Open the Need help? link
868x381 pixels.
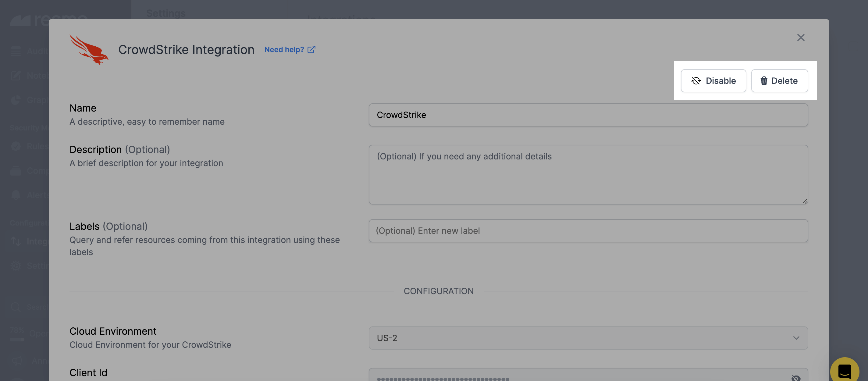tap(284, 49)
